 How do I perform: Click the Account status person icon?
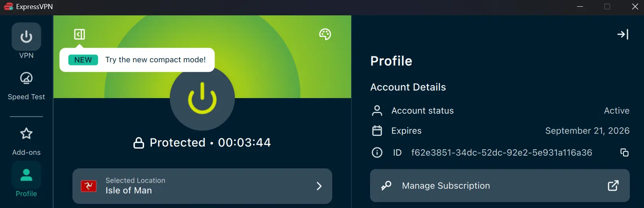[x=377, y=111]
